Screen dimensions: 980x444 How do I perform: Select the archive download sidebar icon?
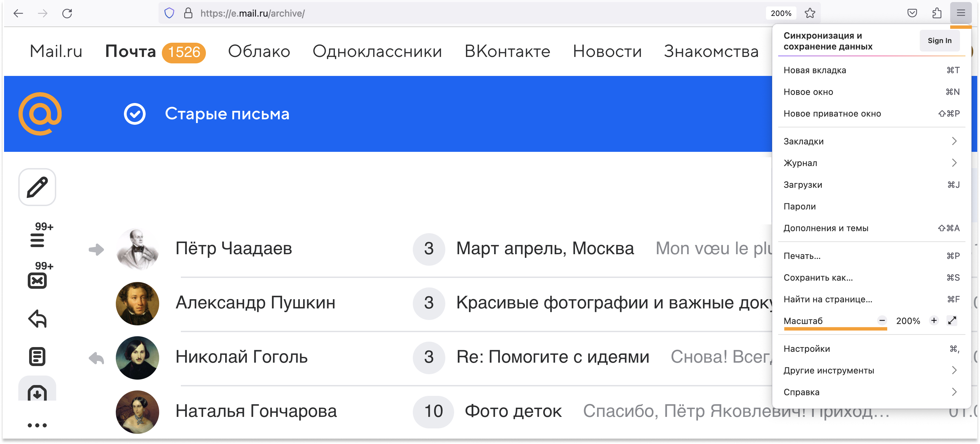pos(37,389)
